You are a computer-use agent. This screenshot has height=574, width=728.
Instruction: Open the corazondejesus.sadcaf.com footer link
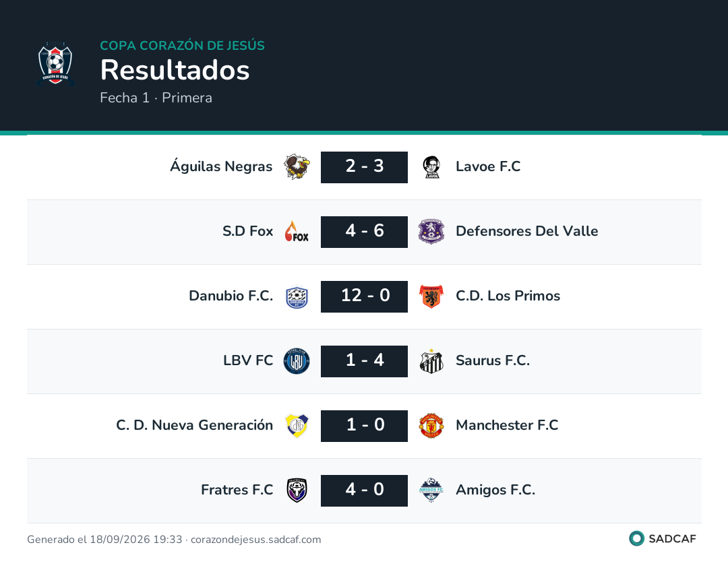[x=256, y=540]
